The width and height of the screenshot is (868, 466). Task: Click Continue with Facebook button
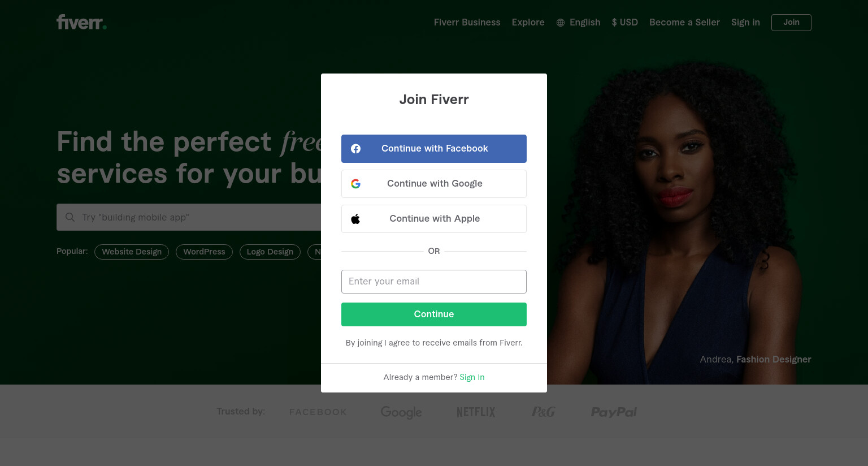coord(434,149)
